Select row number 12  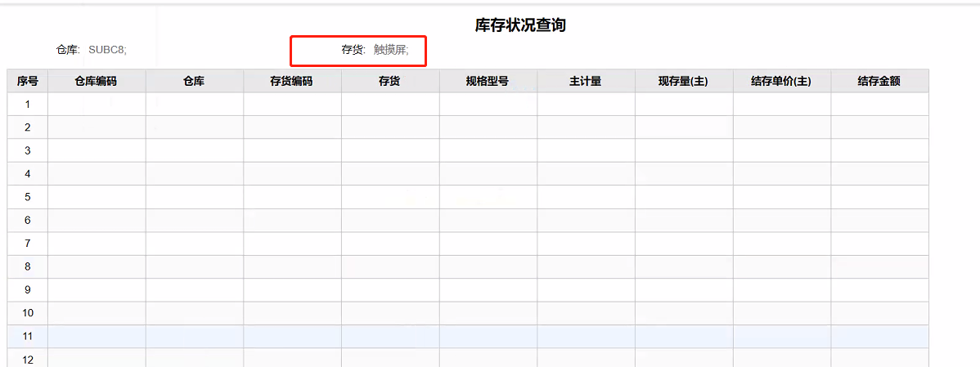pos(28,359)
